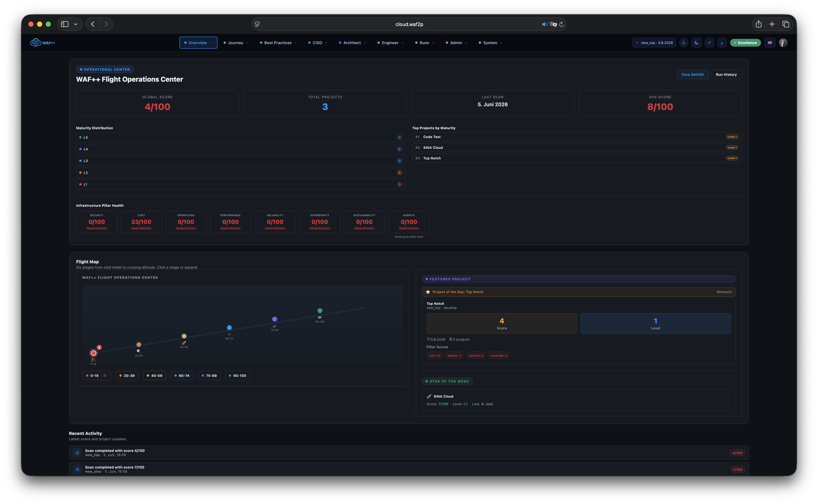Click the Safari sidebar toggle icon

pos(65,24)
